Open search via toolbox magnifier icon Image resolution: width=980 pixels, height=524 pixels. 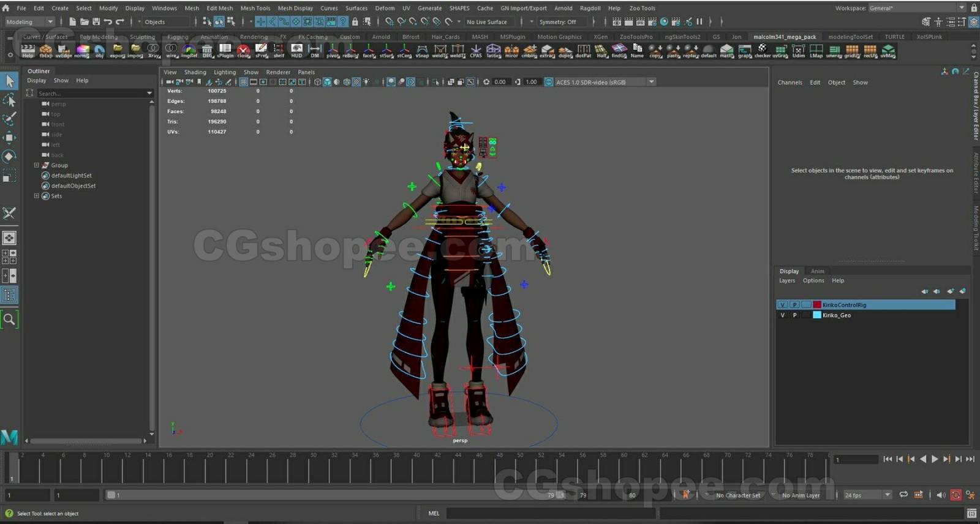click(x=9, y=319)
